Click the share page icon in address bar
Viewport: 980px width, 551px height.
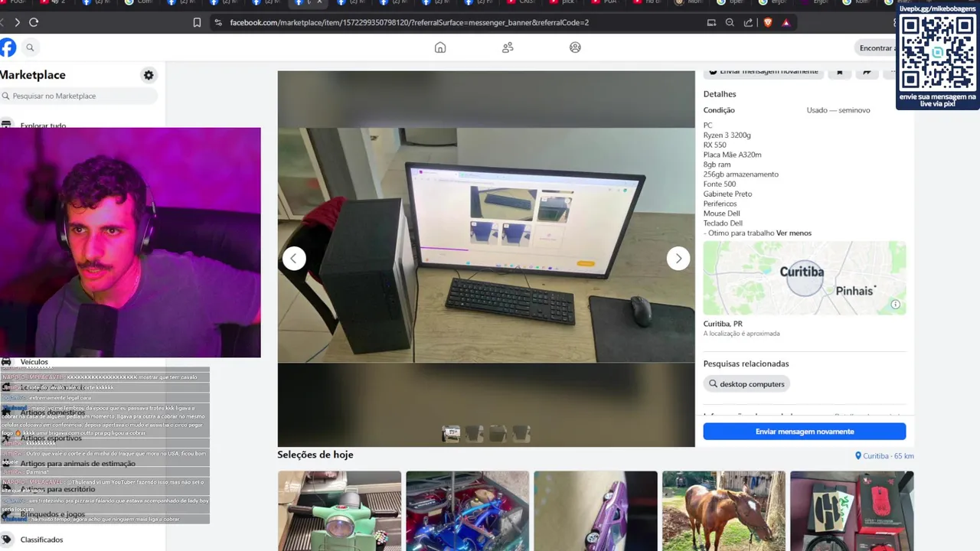click(748, 22)
